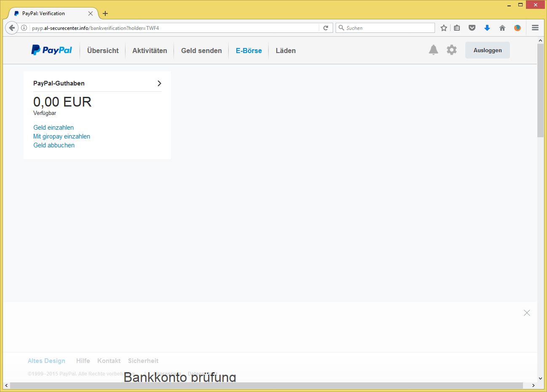Open the Läden menu item
The height and width of the screenshot is (392, 547).
click(x=286, y=51)
